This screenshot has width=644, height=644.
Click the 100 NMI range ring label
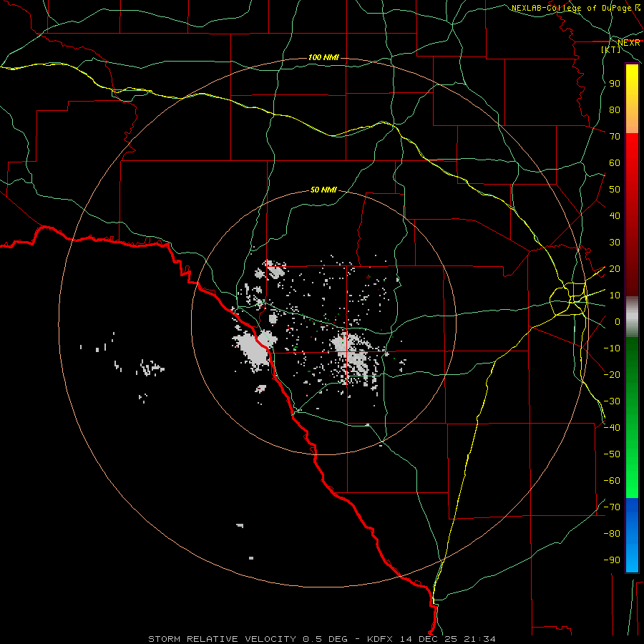tap(323, 57)
